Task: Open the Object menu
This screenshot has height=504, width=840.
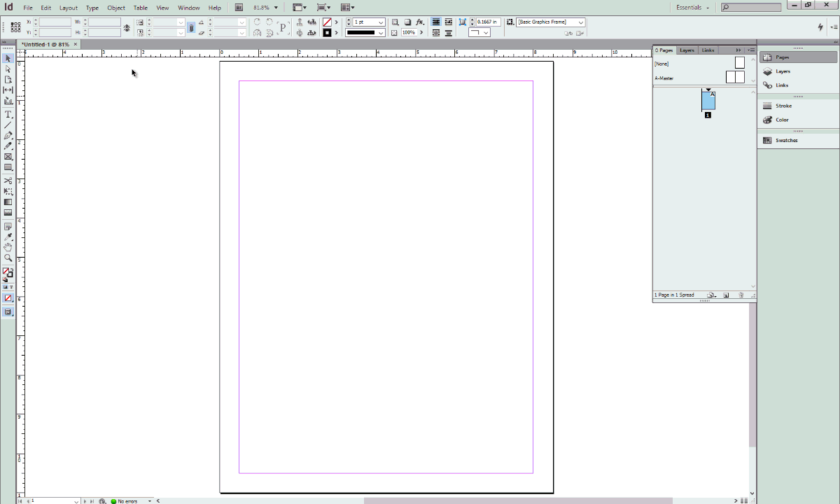Action: point(115,8)
